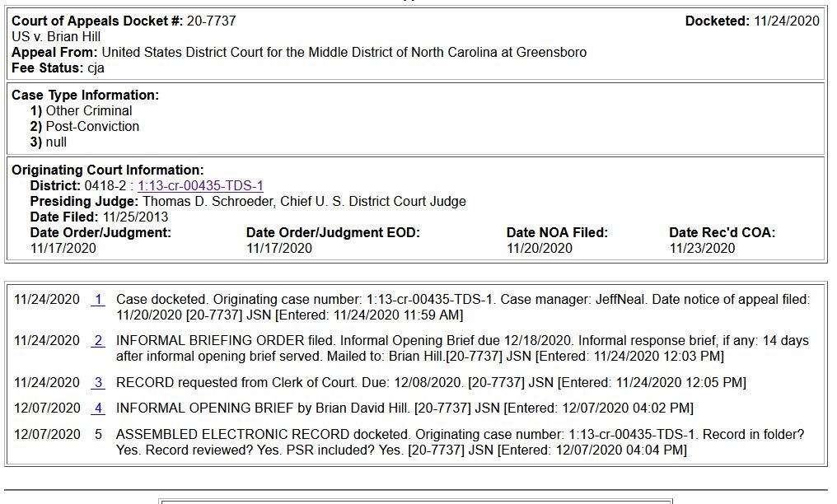The height and width of the screenshot is (504, 837).
Task: Click the Date NOA Filed 11/20/2020 value
Action: 539,249
